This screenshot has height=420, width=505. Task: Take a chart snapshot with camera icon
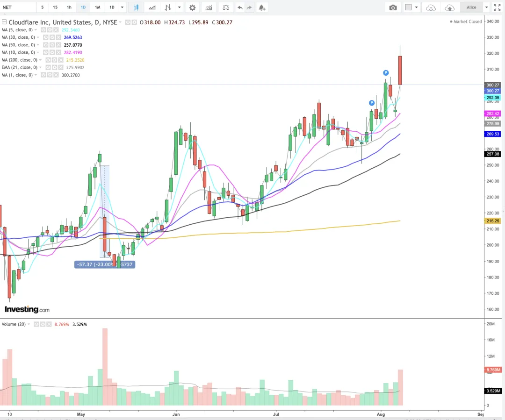(x=393, y=7)
